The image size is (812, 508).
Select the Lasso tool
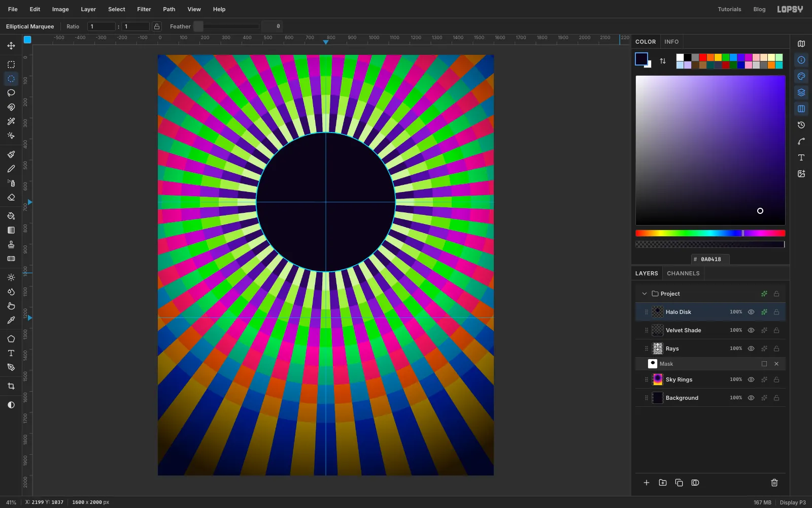pos(11,93)
